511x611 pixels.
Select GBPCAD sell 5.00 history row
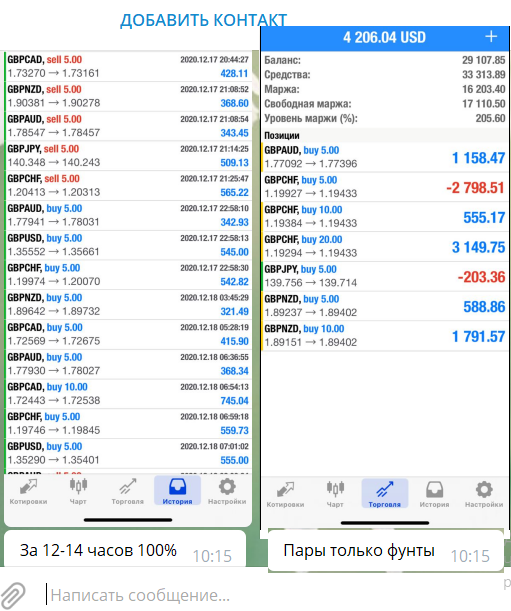[128, 66]
